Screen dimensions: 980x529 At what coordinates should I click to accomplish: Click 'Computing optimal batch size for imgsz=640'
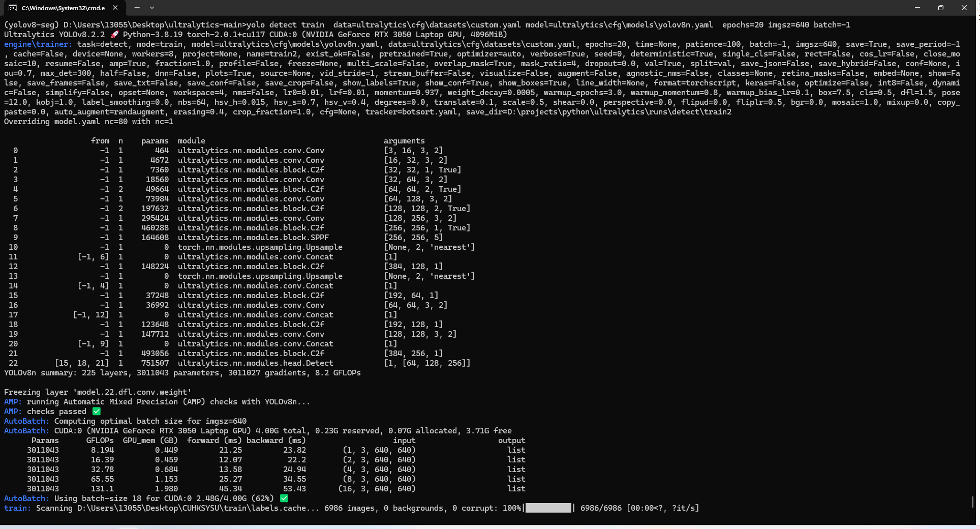tap(150, 421)
